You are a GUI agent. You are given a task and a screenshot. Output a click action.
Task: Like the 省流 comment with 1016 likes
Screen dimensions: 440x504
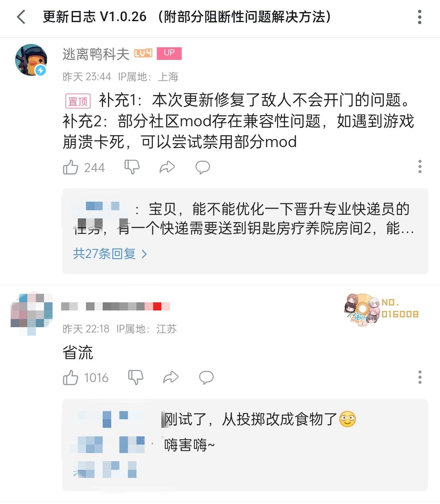(70, 378)
